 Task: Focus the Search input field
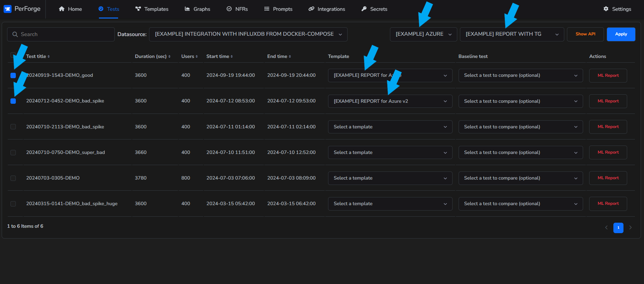pyautogui.click(x=61, y=34)
